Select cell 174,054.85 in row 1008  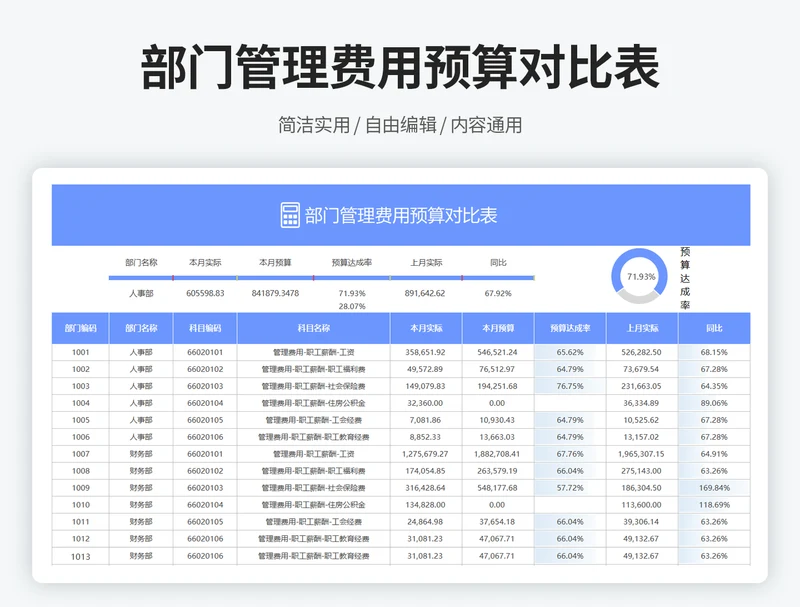[x=426, y=471]
